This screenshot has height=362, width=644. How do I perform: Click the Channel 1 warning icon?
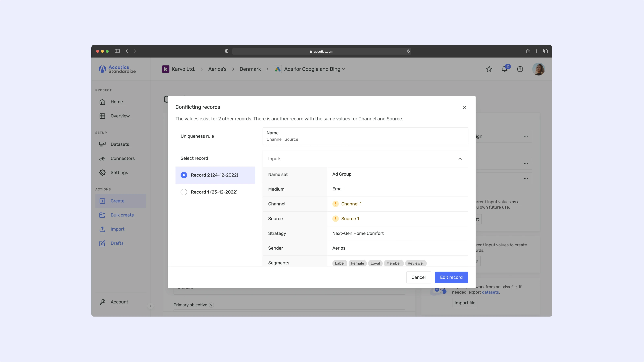pyautogui.click(x=335, y=204)
